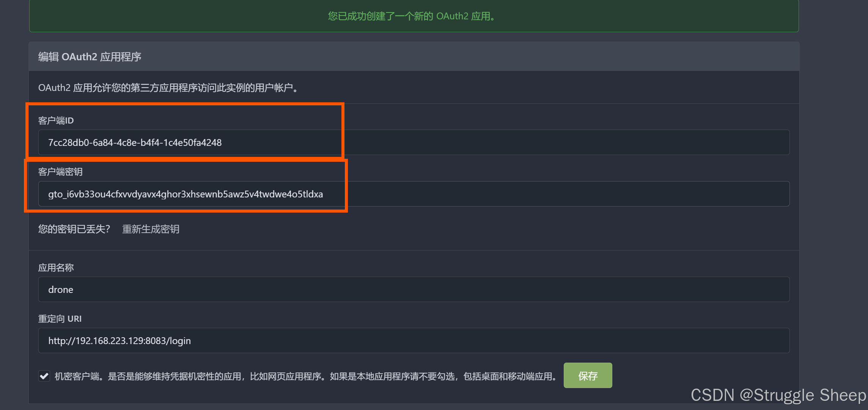The height and width of the screenshot is (410, 868).
Task: Click the 您的密钥已丢失? question text
Action: tap(74, 229)
